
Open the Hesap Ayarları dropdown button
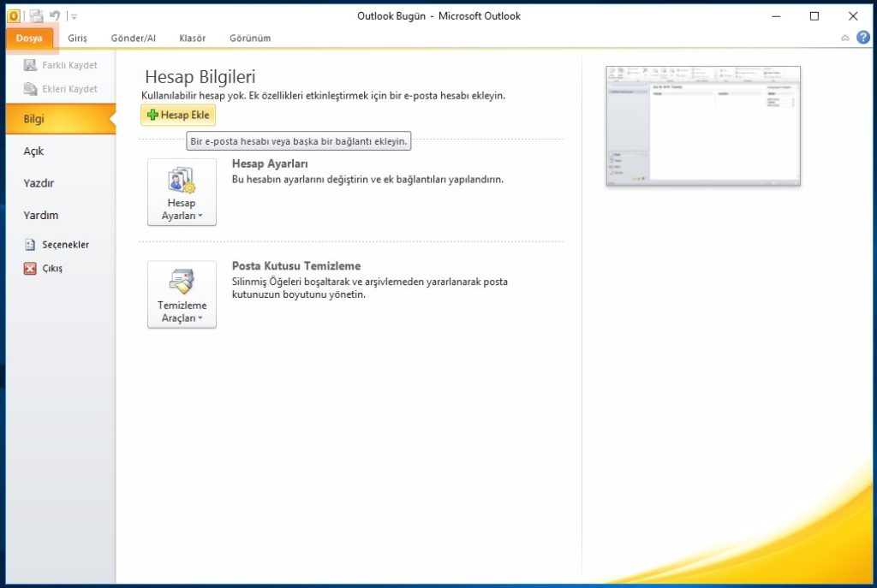click(182, 193)
